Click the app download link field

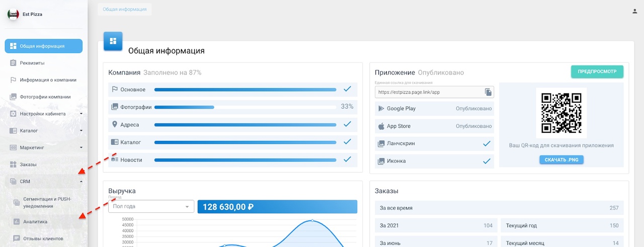(428, 92)
